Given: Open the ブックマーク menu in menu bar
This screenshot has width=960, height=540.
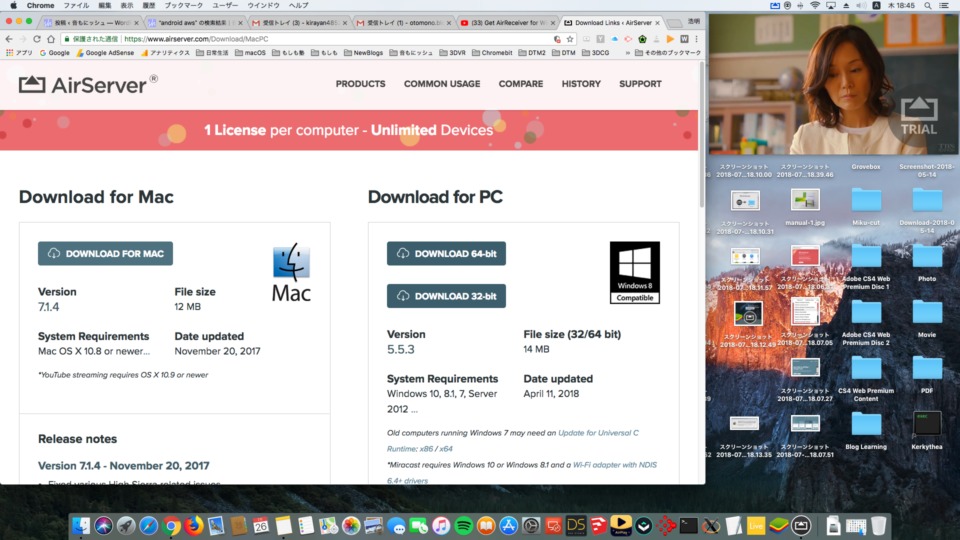Looking at the screenshot, I should [x=184, y=6].
